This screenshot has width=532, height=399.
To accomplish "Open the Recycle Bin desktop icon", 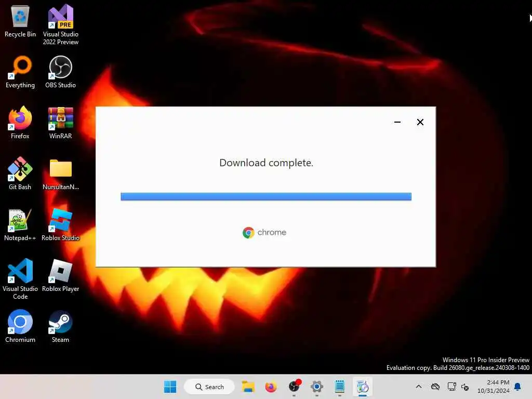I will click(20, 21).
